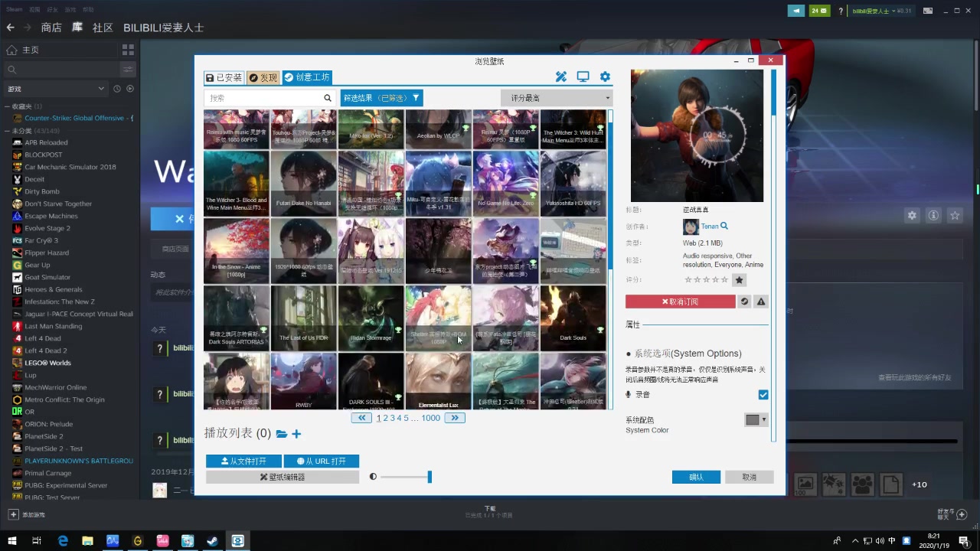
Task: Go to page 3 of results
Action: (x=392, y=418)
